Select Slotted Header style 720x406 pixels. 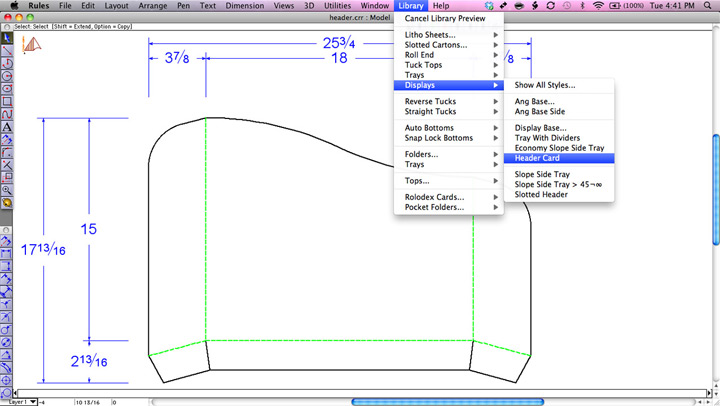click(541, 194)
